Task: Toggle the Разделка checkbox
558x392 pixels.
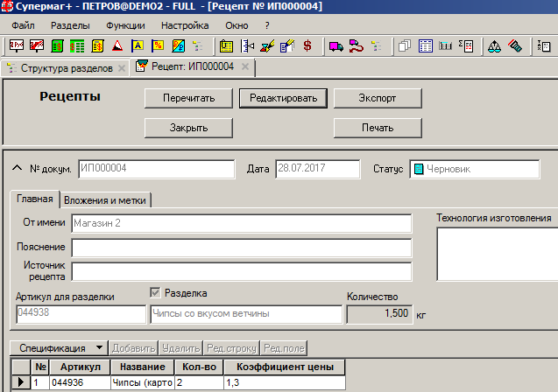Action: (x=155, y=293)
